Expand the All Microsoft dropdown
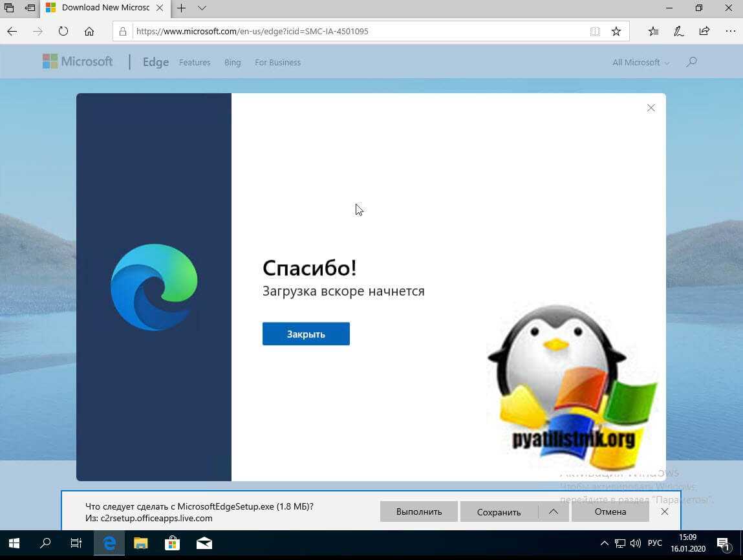This screenshot has width=743, height=560. [640, 63]
